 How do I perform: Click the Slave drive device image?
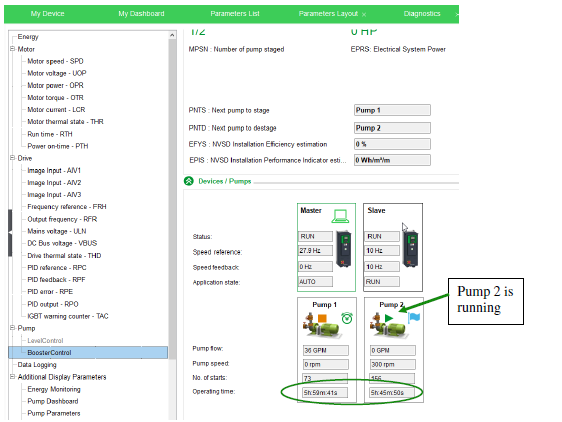410,249
